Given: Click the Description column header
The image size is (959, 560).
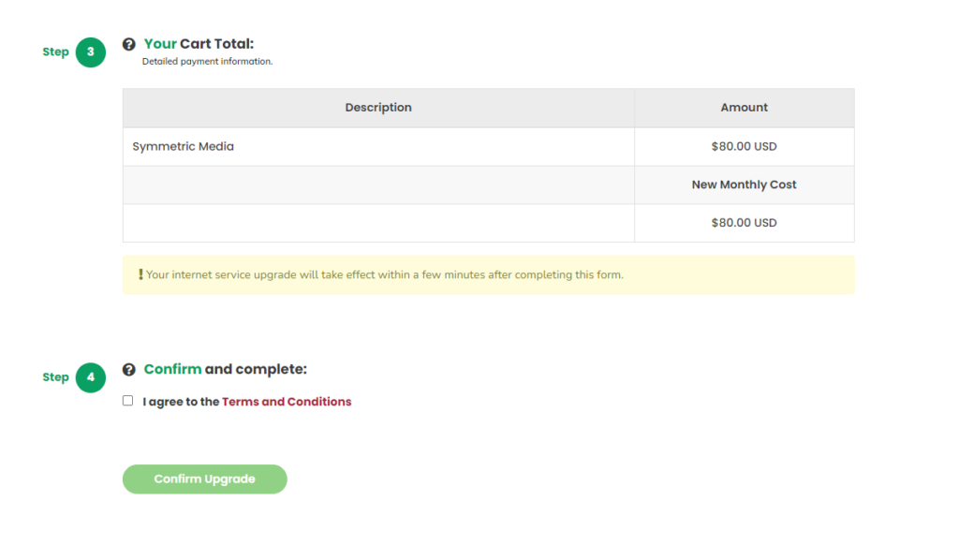Looking at the screenshot, I should [x=378, y=108].
